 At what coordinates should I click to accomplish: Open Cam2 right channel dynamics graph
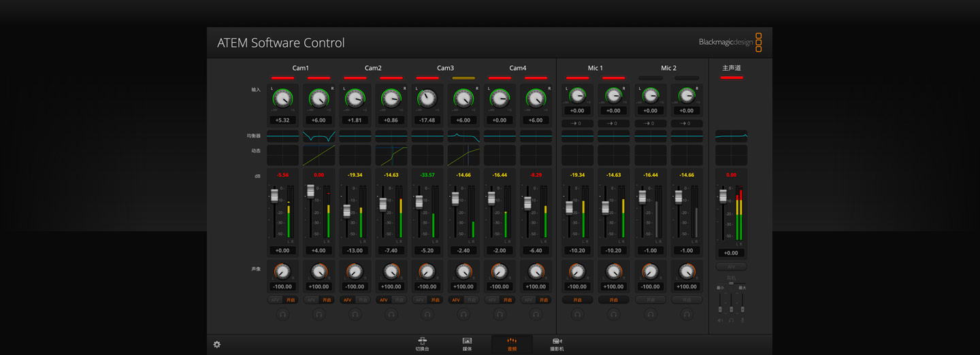click(x=391, y=155)
